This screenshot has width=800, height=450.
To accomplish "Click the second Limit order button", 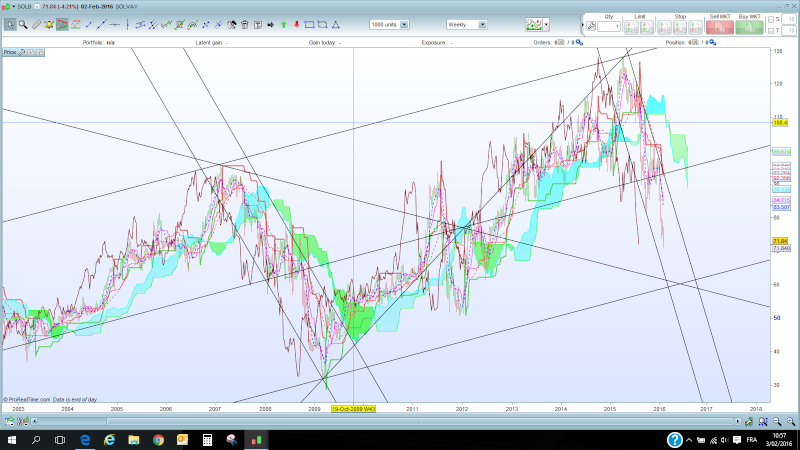I will [x=647, y=27].
